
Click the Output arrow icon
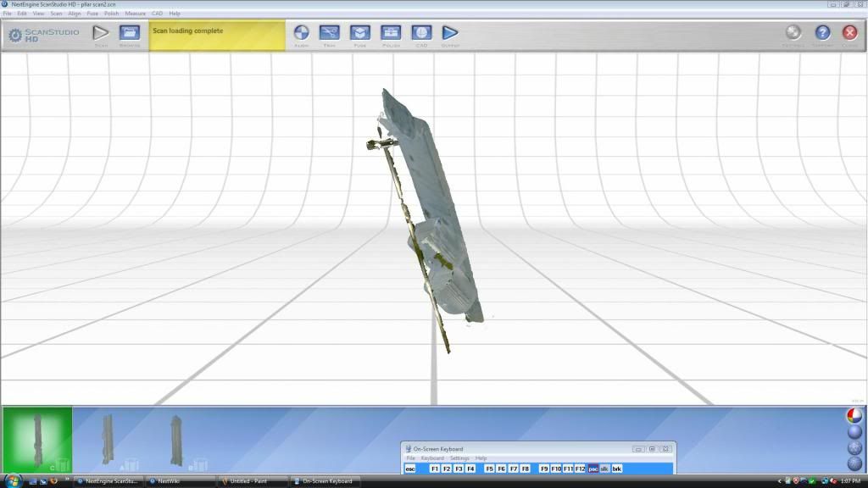click(450, 33)
